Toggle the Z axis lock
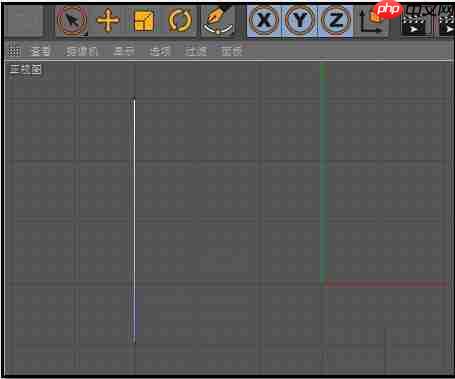 click(336, 21)
